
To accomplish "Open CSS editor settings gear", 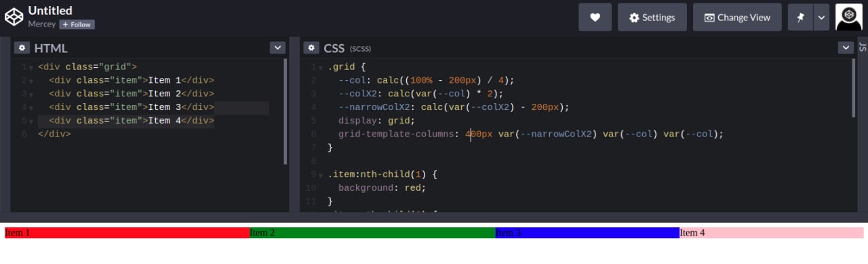I will click(x=311, y=48).
